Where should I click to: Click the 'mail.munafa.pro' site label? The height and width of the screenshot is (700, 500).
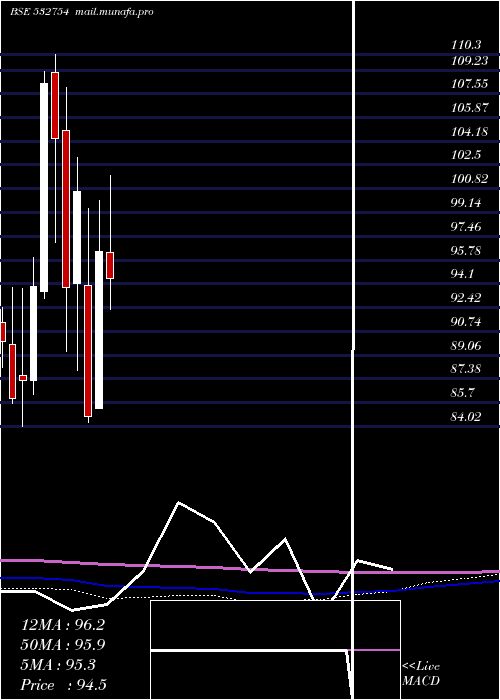tap(113, 12)
